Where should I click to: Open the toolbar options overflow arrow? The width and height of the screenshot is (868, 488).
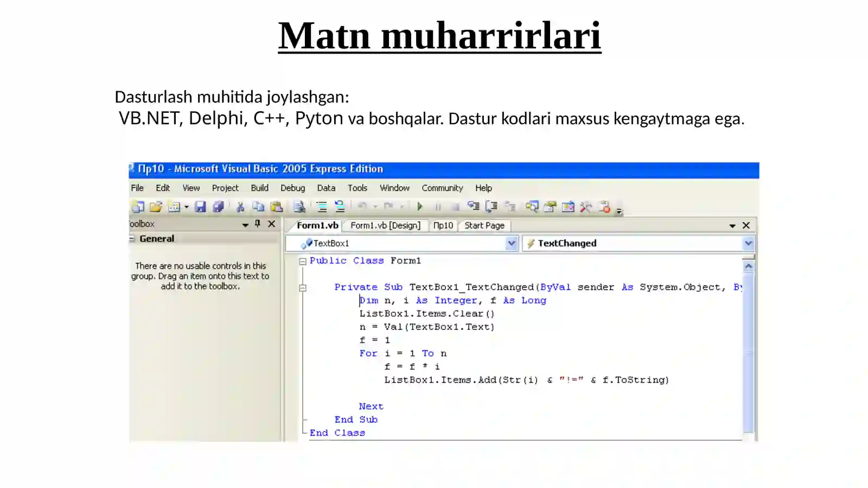(619, 211)
